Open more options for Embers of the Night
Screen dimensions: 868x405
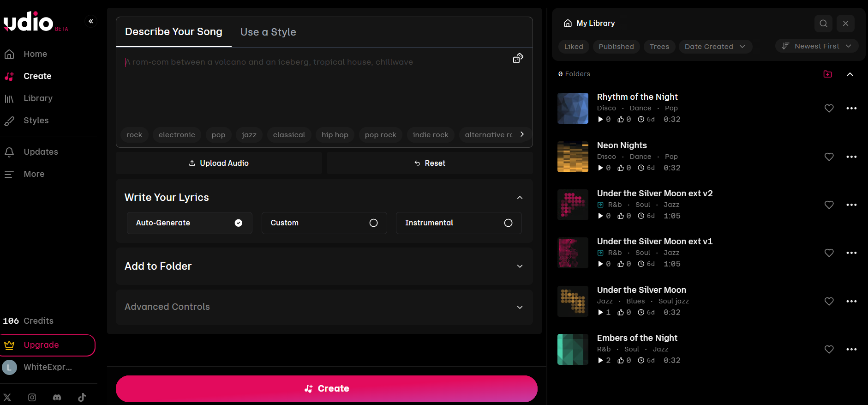852,349
